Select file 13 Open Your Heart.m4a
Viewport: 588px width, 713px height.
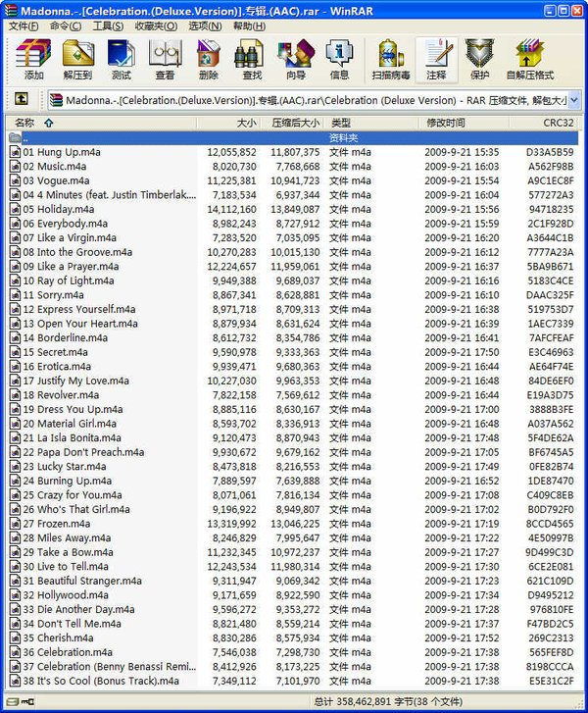(80, 324)
